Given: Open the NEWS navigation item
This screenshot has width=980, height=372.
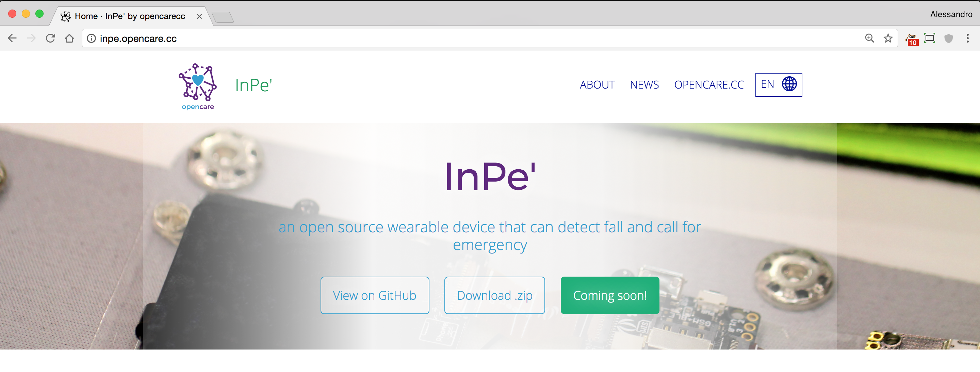Looking at the screenshot, I should point(644,84).
